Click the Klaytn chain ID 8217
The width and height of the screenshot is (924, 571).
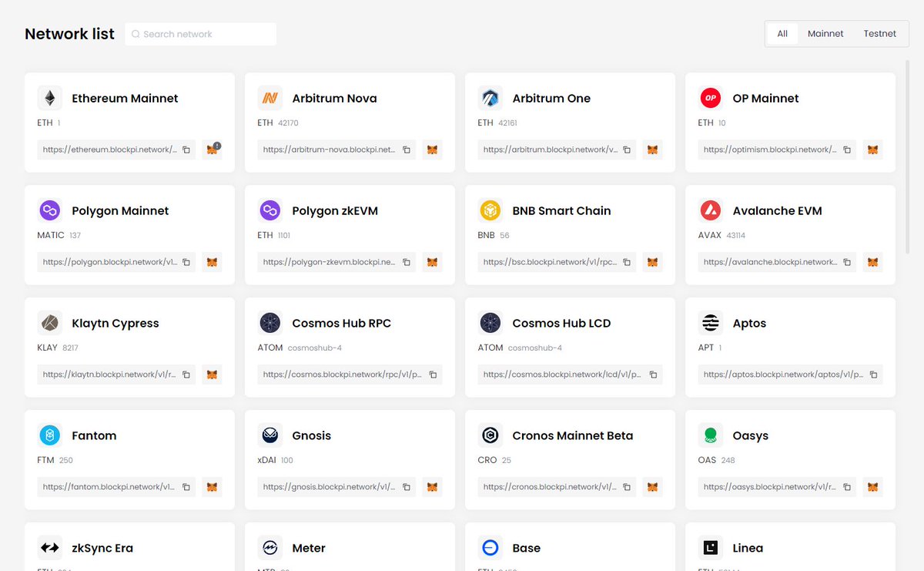tap(70, 348)
